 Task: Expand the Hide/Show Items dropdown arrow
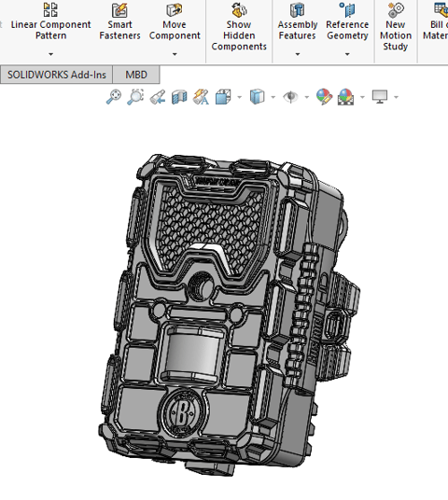pyautogui.click(x=307, y=97)
